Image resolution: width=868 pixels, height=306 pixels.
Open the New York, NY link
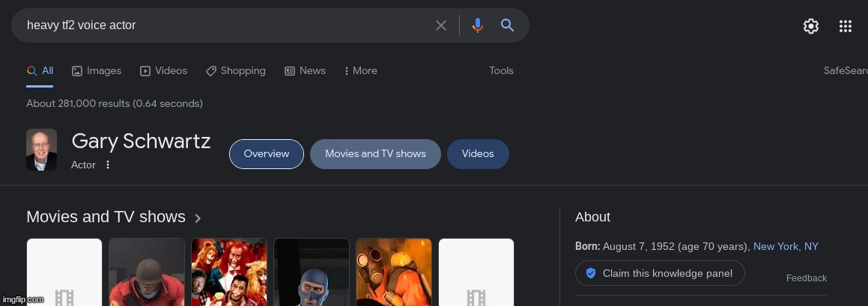click(x=786, y=247)
